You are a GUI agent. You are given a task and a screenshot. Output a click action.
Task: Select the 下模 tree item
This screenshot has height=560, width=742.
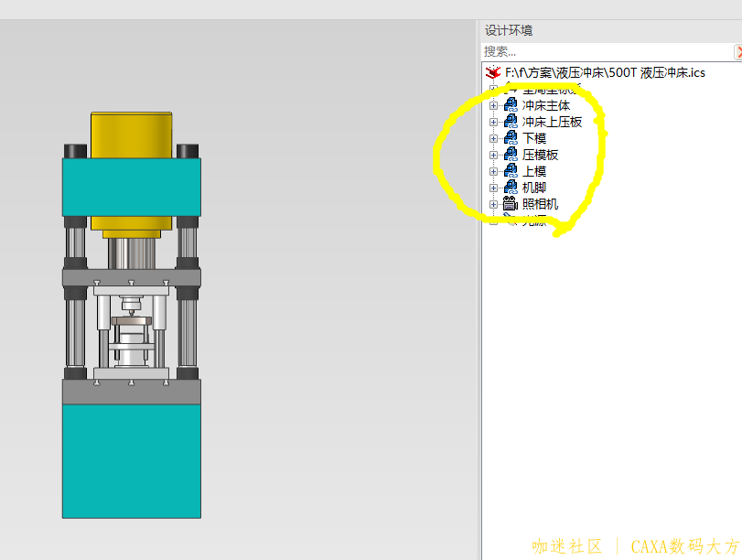tap(534, 139)
